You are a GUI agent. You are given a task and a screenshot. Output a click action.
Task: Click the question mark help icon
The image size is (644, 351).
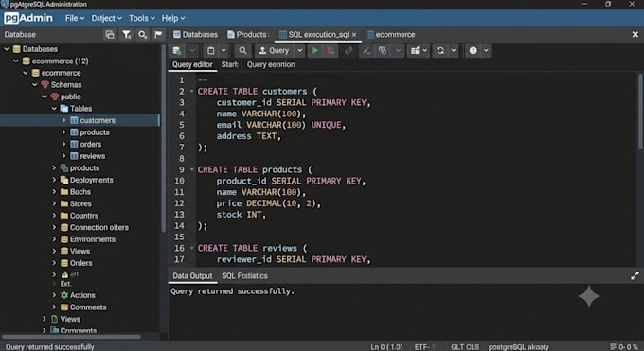[x=474, y=50]
